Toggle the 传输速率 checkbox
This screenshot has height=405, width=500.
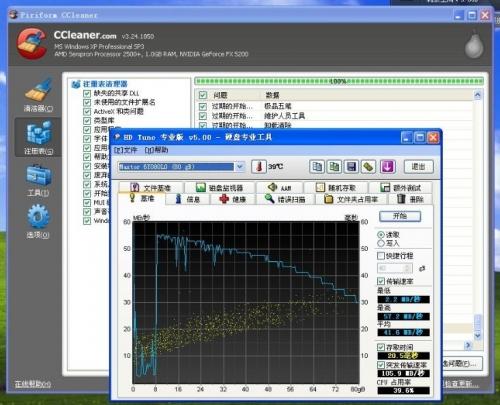[x=381, y=281]
